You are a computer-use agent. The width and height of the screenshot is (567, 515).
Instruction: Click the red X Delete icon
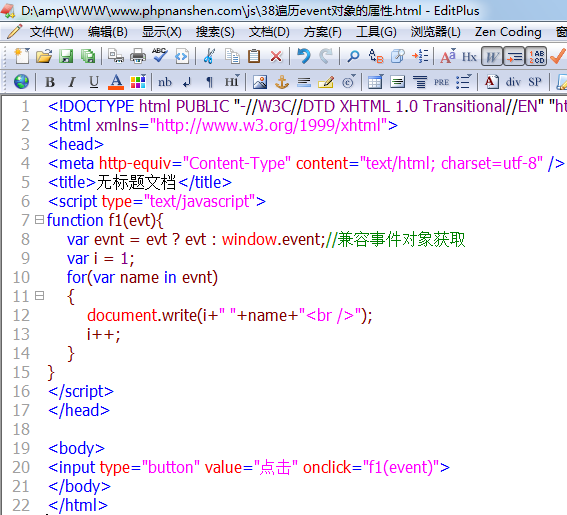coord(276,57)
